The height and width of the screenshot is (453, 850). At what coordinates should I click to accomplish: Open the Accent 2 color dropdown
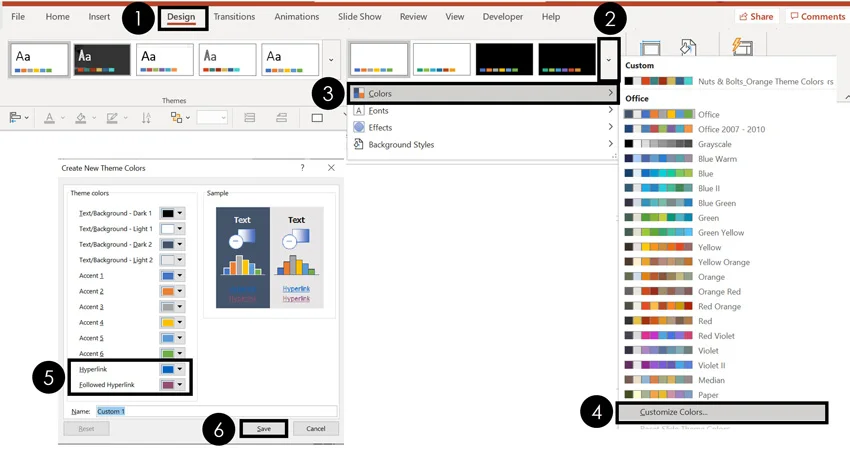pyautogui.click(x=172, y=291)
